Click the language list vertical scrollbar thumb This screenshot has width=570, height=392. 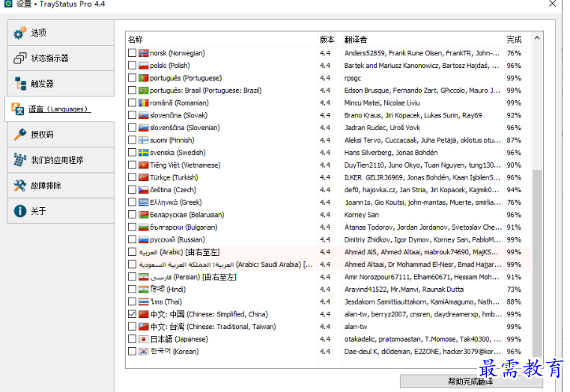(x=537, y=263)
